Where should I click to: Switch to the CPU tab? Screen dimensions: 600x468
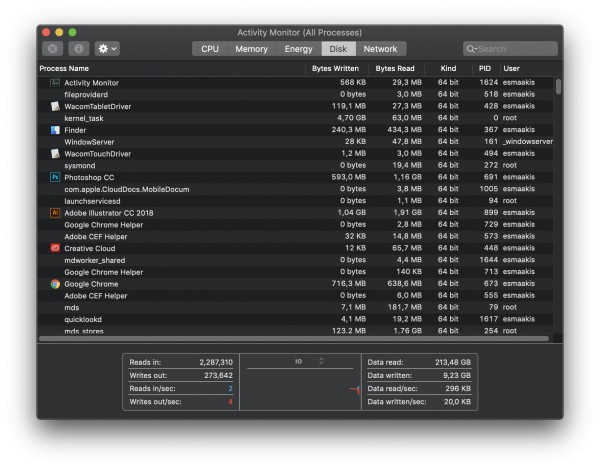tap(210, 49)
